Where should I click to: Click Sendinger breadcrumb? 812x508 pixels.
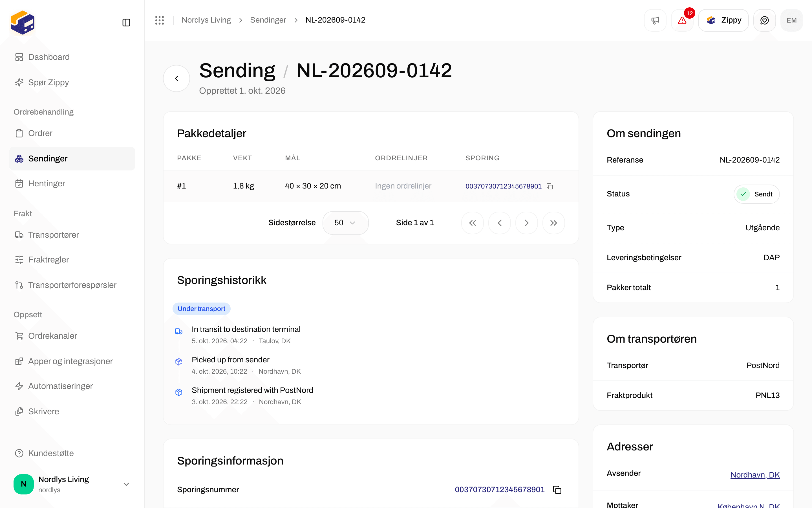[x=268, y=20]
